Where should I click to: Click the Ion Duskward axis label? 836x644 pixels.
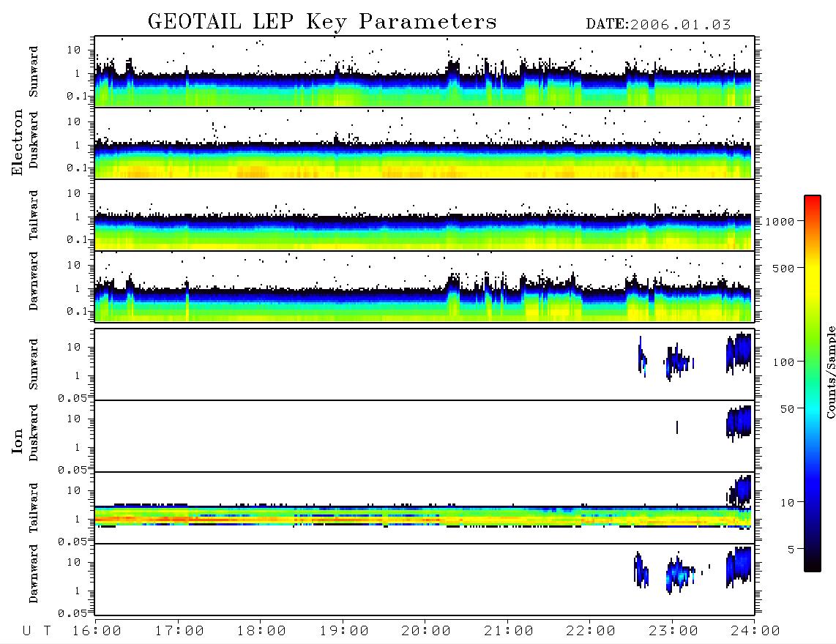coord(34,433)
